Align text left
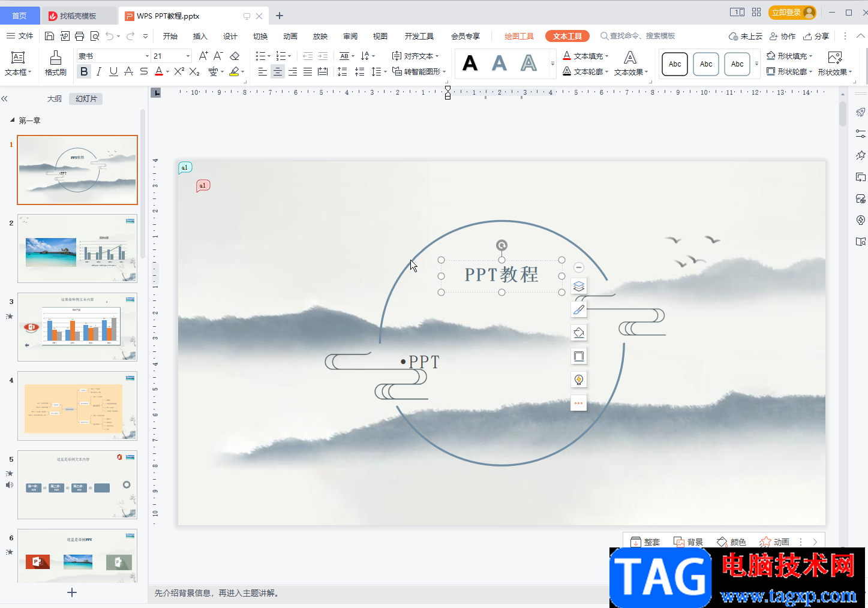 pos(262,71)
